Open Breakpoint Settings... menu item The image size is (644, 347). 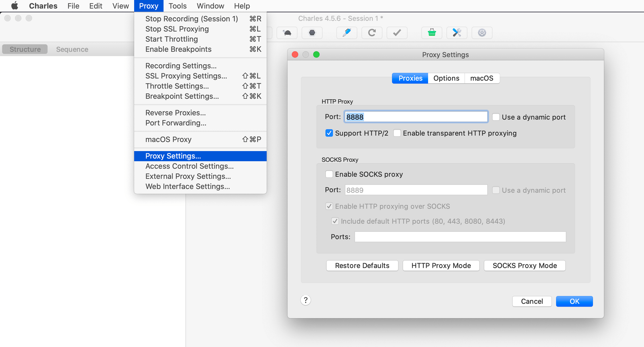(200, 96)
